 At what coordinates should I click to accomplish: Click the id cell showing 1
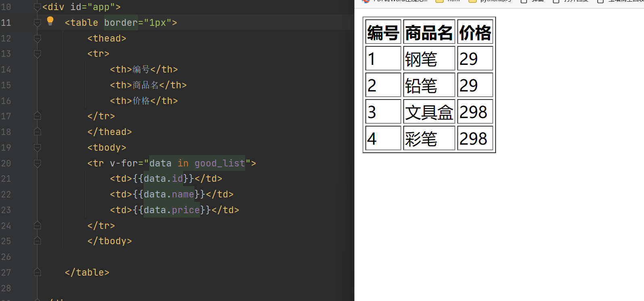point(383,58)
